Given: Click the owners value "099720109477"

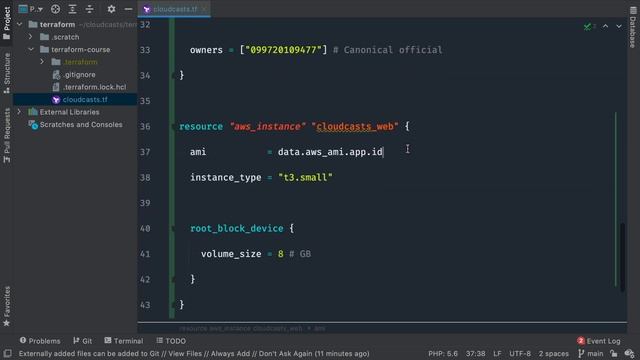Looking at the screenshot, I should point(283,50).
